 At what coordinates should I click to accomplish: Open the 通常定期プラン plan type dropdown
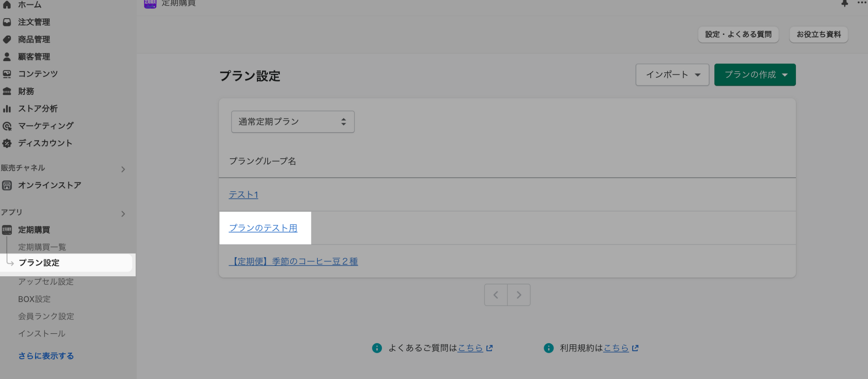293,122
